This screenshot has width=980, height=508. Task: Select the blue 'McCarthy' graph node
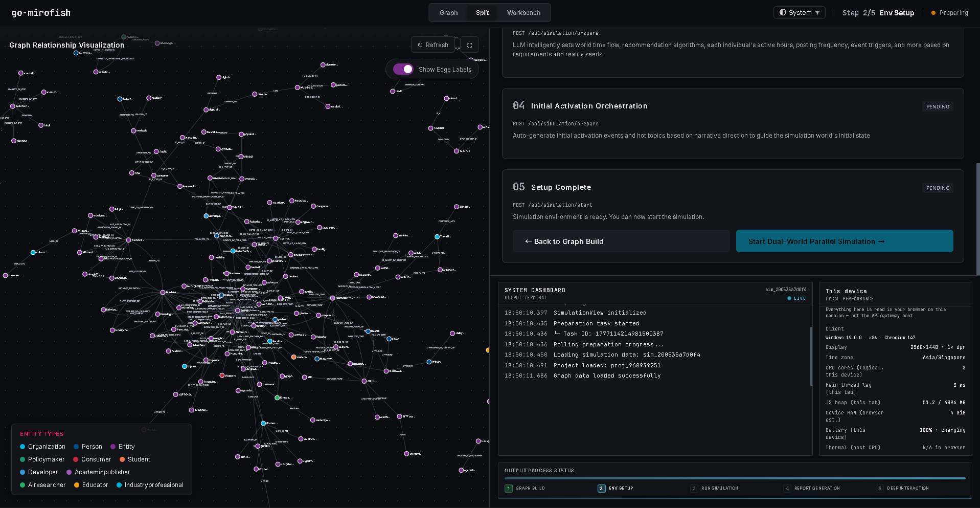point(317,359)
